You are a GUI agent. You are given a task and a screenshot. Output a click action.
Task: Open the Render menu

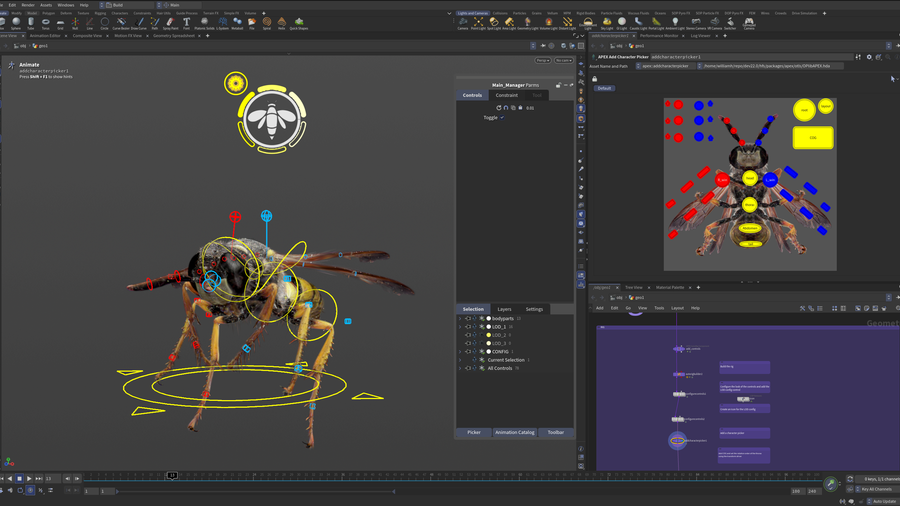coord(28,5)
